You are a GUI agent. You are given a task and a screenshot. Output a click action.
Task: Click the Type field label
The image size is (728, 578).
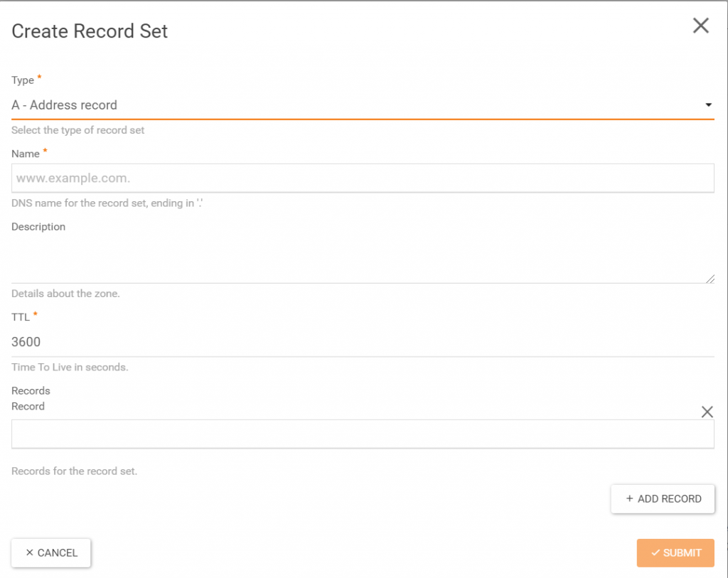pos(23,80)
